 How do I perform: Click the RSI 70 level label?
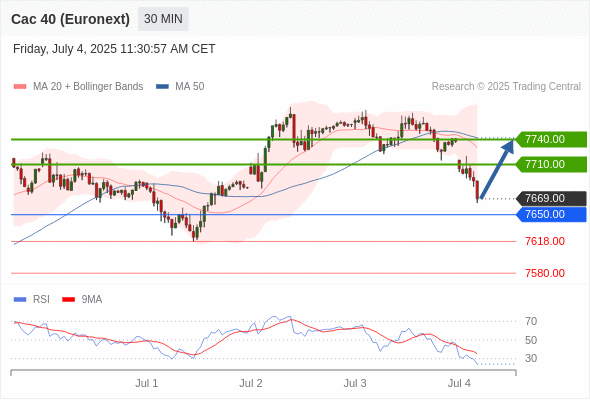[x=531, y=321]
